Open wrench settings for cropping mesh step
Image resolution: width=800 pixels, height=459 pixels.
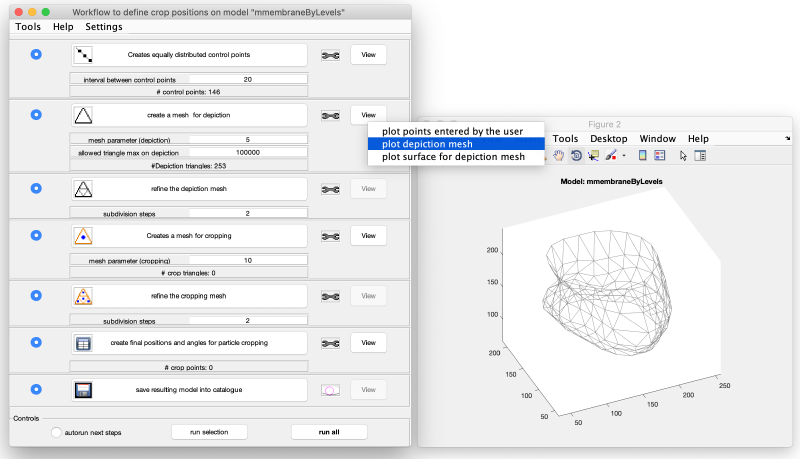pos(331,236)
